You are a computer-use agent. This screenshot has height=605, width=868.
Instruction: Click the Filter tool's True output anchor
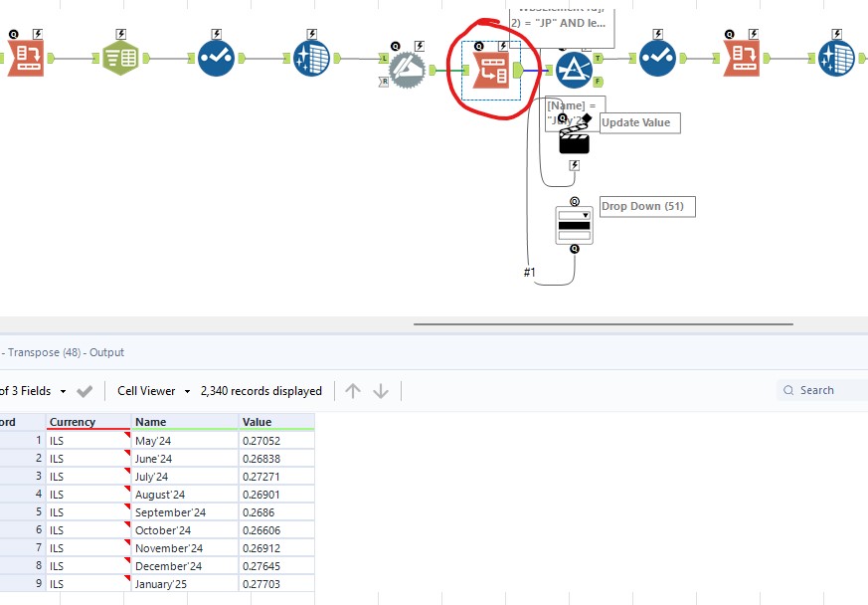598,58
